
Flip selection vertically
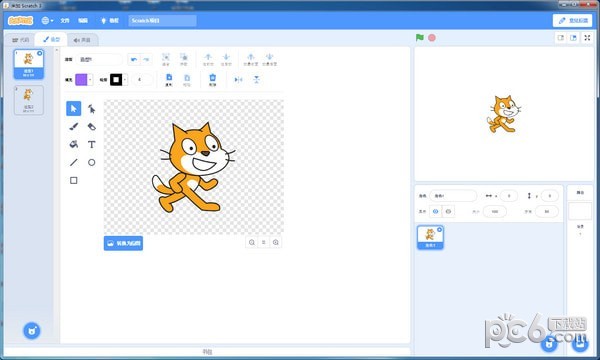pos(256,80)
